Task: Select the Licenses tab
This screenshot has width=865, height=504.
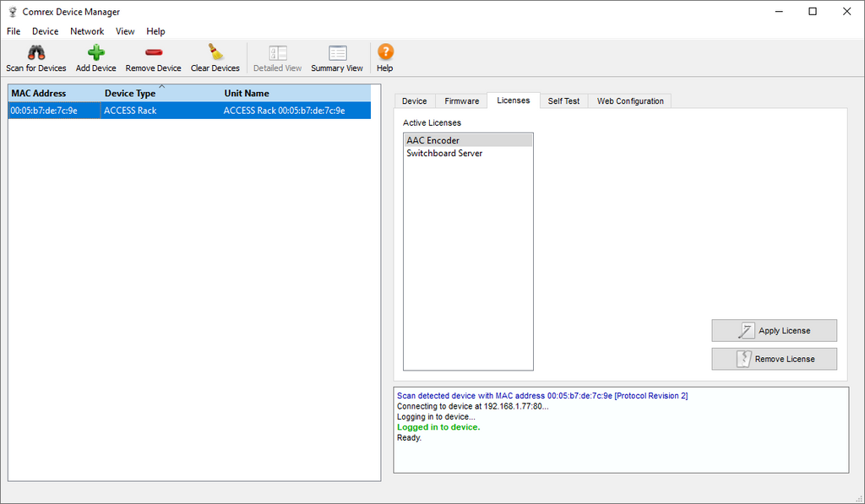Action: tap(513, 100)
